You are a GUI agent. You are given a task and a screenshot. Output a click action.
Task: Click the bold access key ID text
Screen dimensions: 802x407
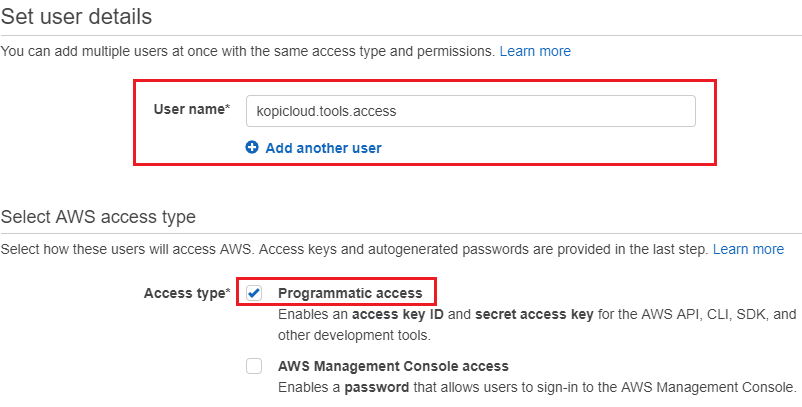pos(398,314)
